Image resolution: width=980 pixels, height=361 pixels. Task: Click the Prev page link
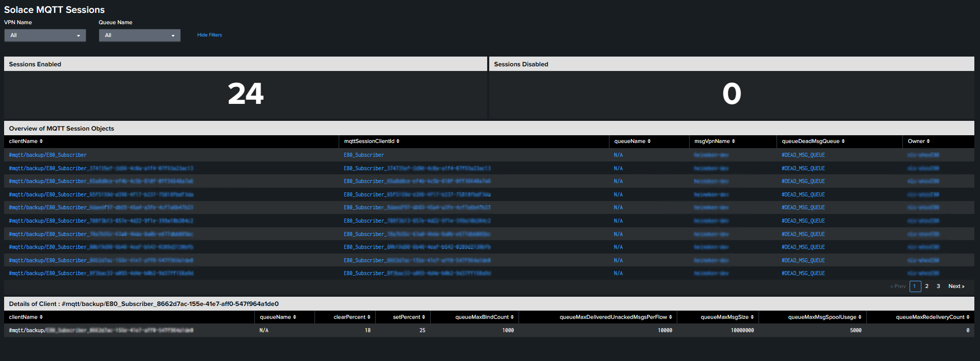click(898, 286)
